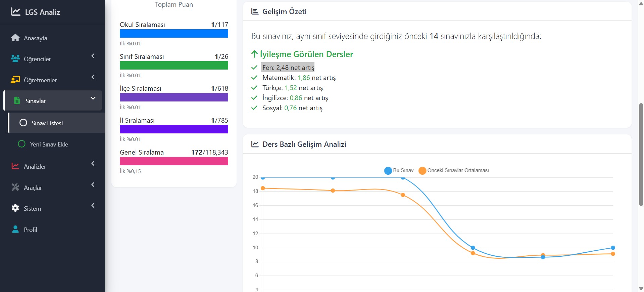
Task: Collapse the Sınavlar menu chevron
Action: 93,98
